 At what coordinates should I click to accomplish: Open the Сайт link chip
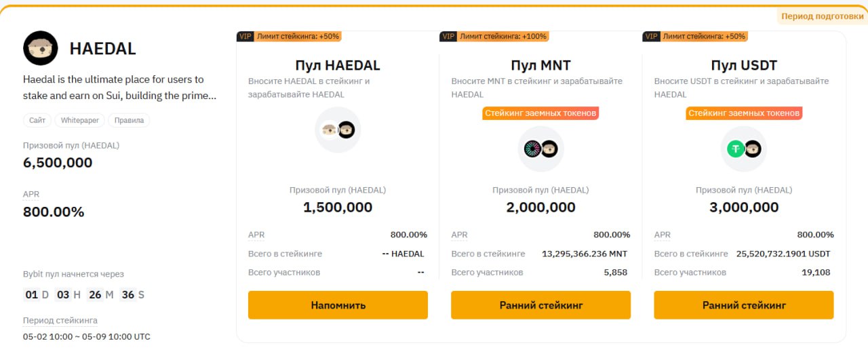tap(37, 120)
